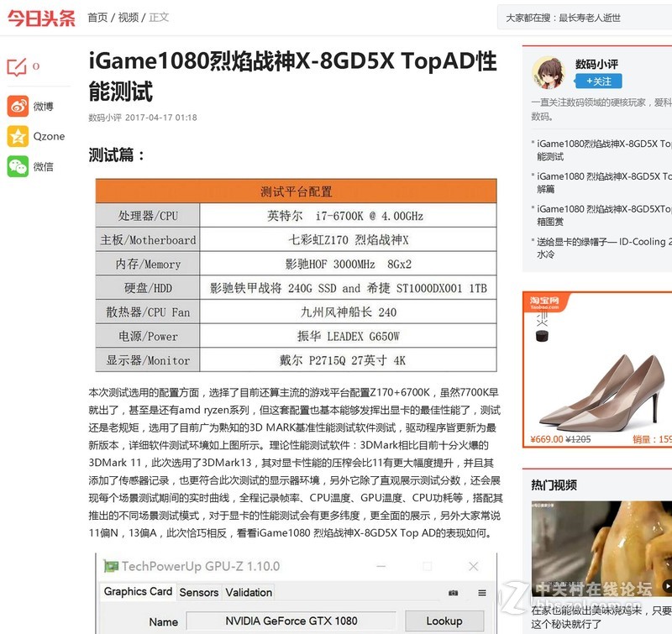Viewport: 672px width, 634px height.
Task: Go to 首页 in breadcrumb
Action: pyautogui.click(x=97, y=18)
